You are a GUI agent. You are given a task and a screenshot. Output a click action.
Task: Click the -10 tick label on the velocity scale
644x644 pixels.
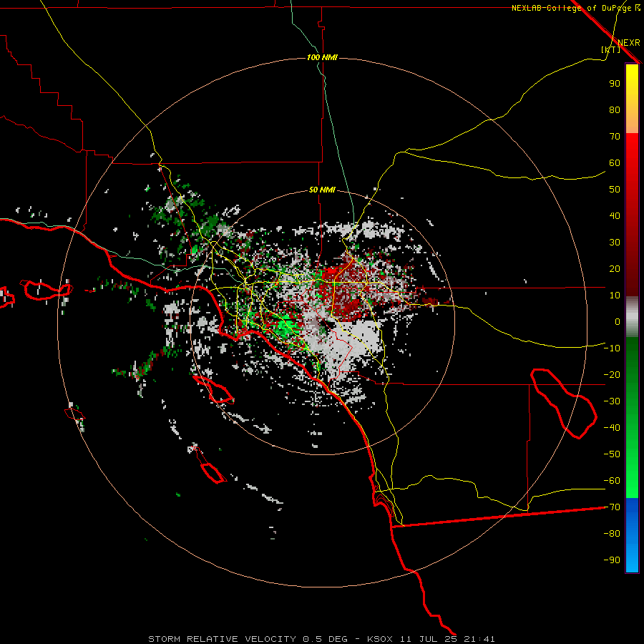612,348
